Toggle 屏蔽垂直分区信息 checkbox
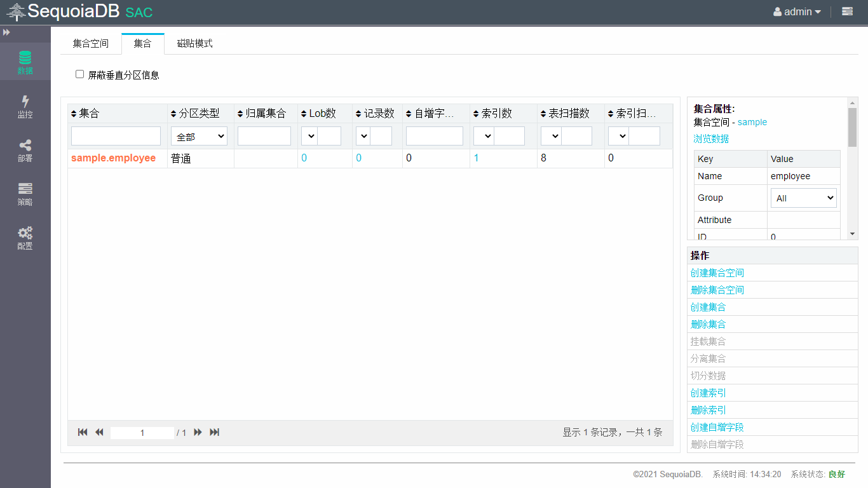Screen dimensions: 868x488 (x=80, y=74)
